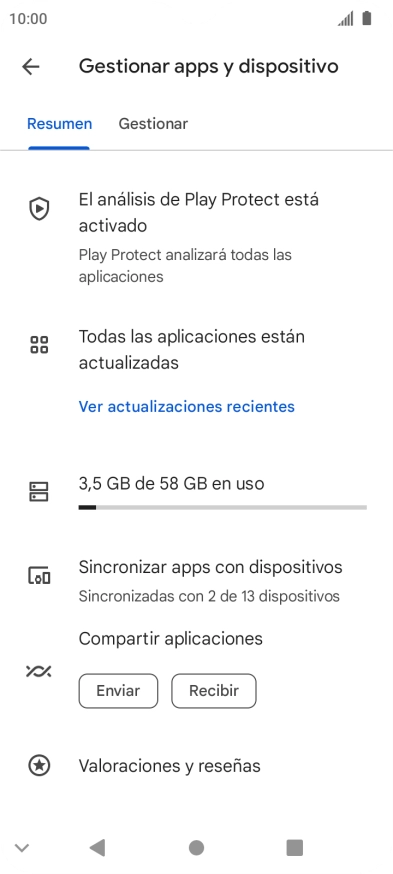The image size is (393, 874).
Task: Tap the Android back triangle button
Action: point(98,848)
